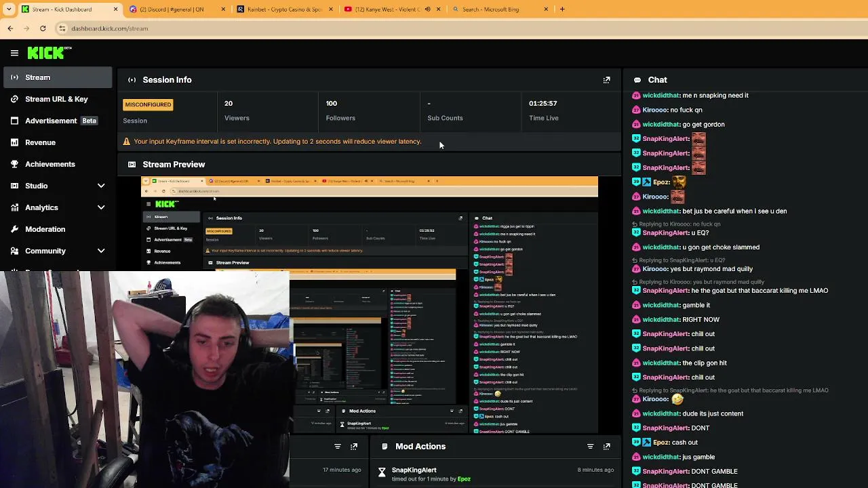Click the chat message 'jus gamble'
This screenshot has width=868, height=488.
coord(698,457)
